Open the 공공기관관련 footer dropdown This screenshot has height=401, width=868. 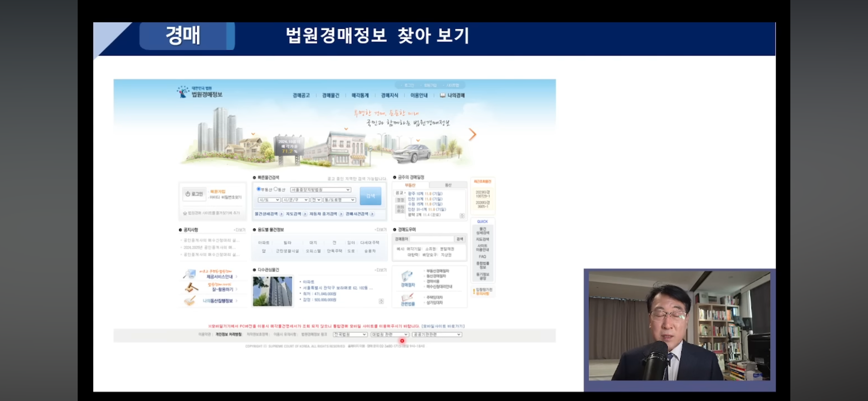(x=437, y=334)
